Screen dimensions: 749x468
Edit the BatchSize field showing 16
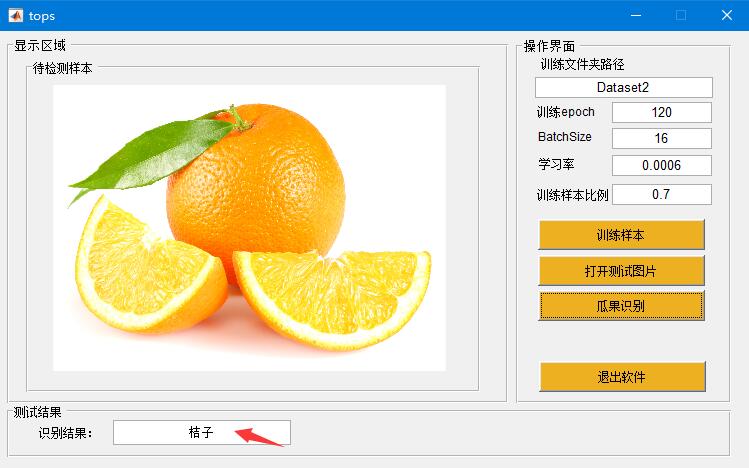click(x=662, y=138)
